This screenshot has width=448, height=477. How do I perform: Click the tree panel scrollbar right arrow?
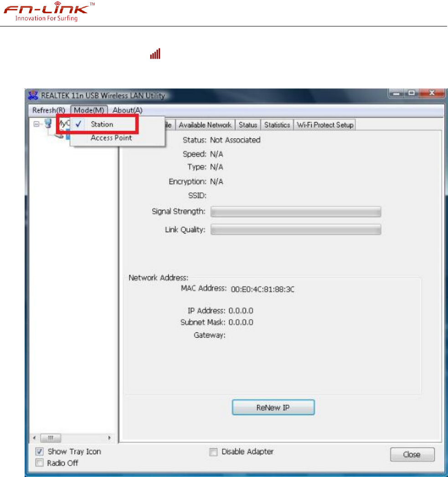click(x=109, y=438)
